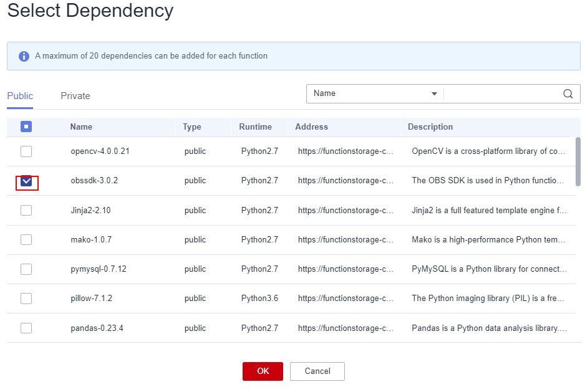
Task: Select the Public tab
Action: click(x=20, y=96)
